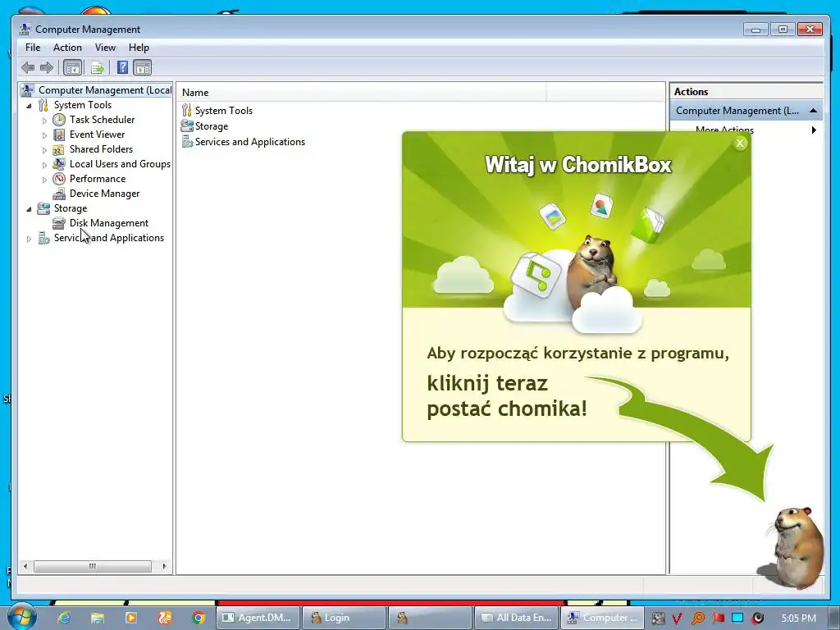Open the File menu
840x630 pixels.
[x=33, y=48]
